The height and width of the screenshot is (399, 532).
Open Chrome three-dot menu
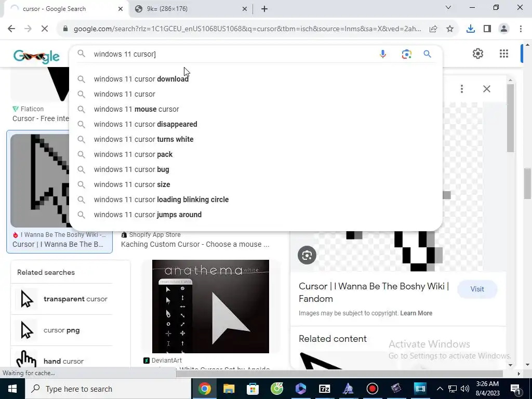pos(521,29)
